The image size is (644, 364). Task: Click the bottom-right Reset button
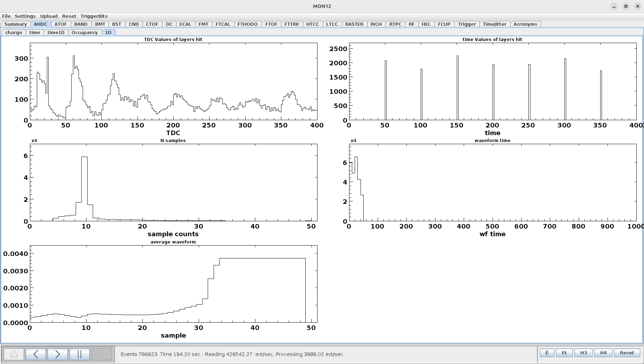pos(627,353)
